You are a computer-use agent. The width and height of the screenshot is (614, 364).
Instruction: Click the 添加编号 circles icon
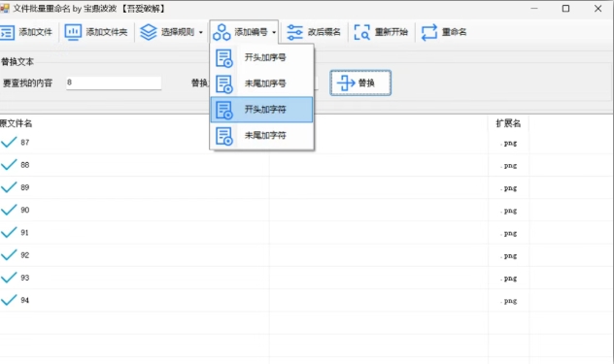tap(222, 32)
